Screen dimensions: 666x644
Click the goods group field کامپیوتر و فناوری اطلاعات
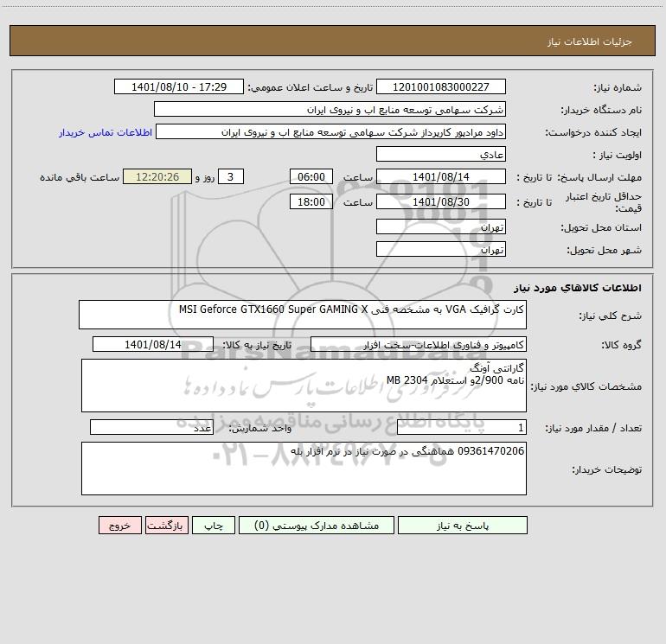(419, 344)
